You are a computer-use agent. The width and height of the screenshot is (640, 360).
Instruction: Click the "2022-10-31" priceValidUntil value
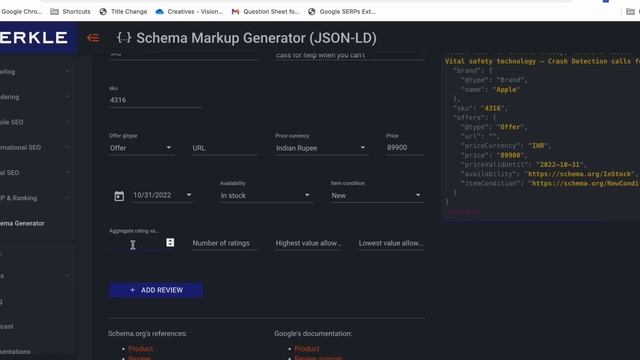pyautogui.click(x=559, y=164)
